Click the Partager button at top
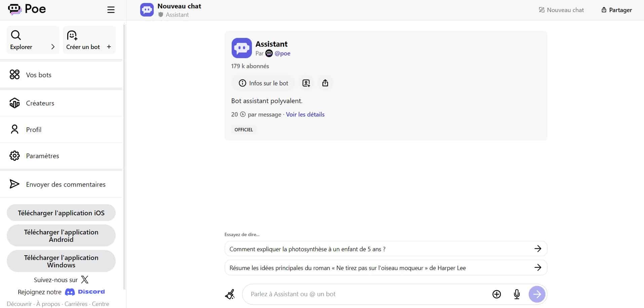This screenshot has height=308, width=644. pyautogui.click(x=616, y=10)
